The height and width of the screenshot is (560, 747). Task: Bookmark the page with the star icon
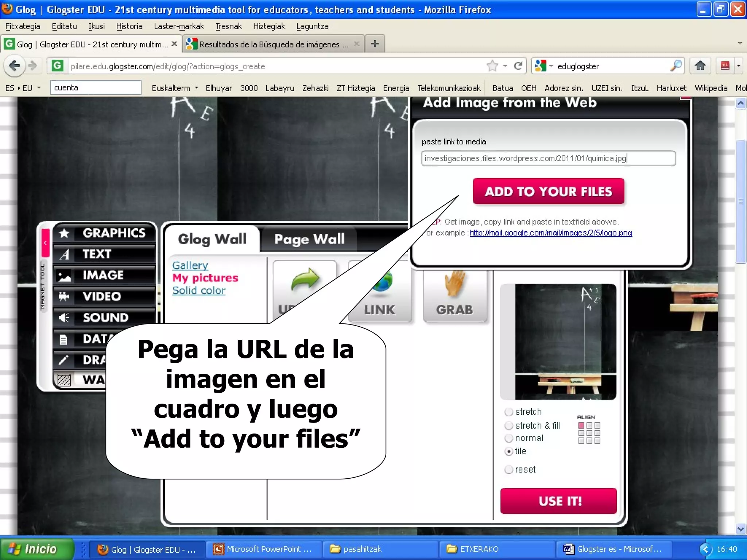coord(492,66)
